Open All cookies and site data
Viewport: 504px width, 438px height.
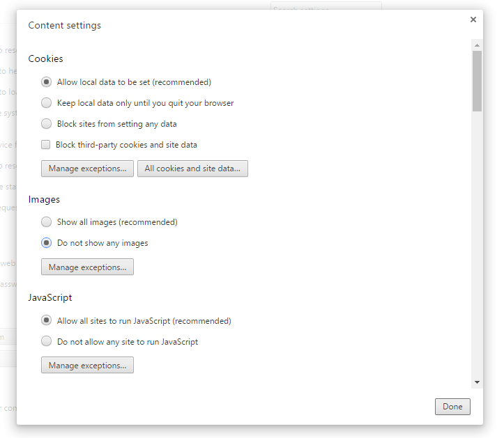(192, 169)
